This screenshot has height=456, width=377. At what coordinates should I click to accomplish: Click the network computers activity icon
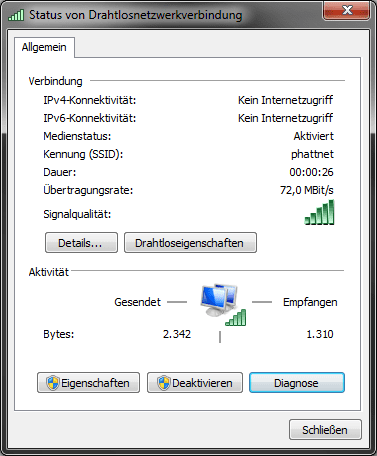(x=223, y=305)
